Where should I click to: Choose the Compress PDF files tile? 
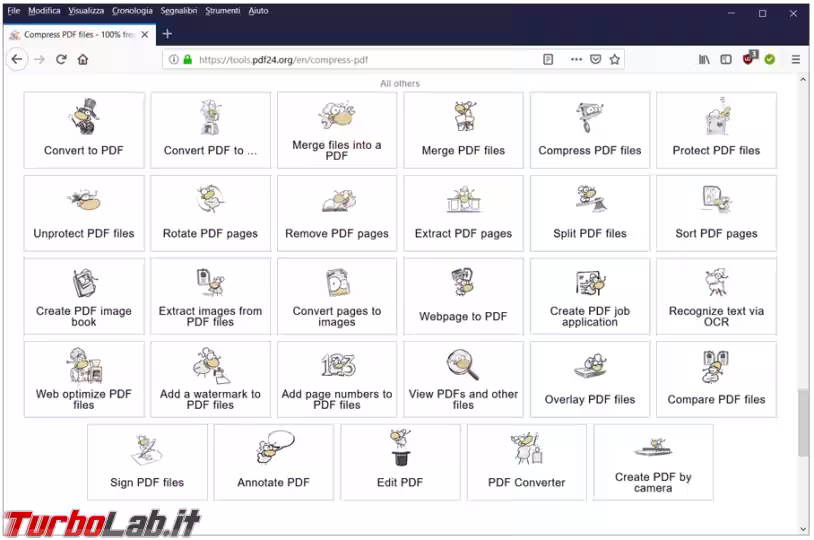tap(590, 130)
